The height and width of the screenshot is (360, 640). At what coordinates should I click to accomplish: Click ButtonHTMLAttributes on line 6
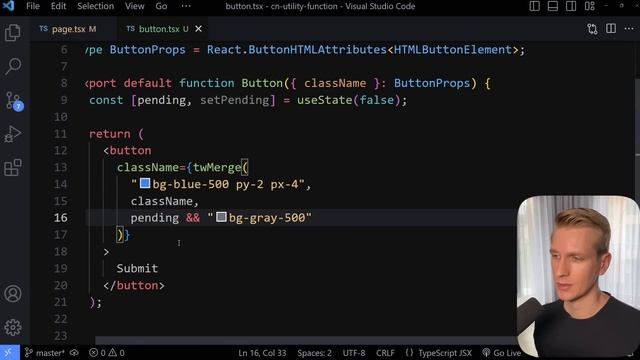coord(318,50)
